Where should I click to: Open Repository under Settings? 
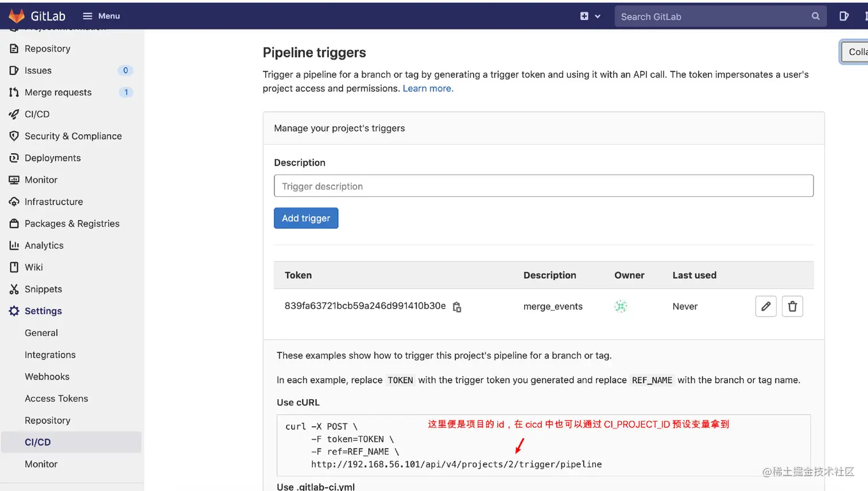pyautogui.click(x=48, y=420)
